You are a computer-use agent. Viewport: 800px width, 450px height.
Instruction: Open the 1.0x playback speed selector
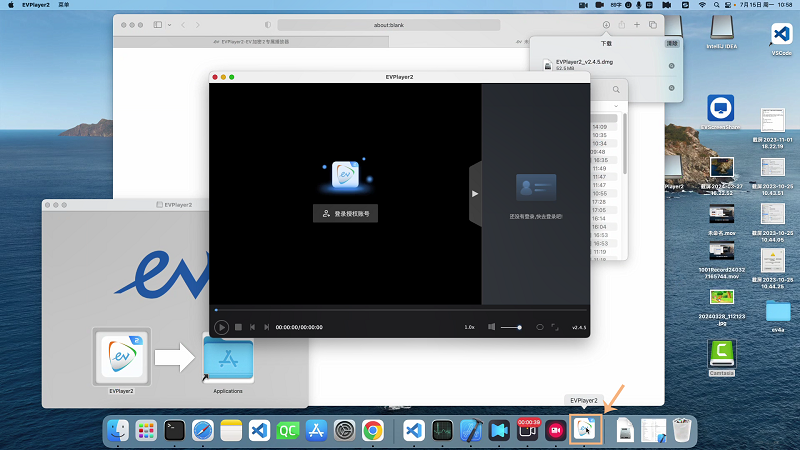469,327
